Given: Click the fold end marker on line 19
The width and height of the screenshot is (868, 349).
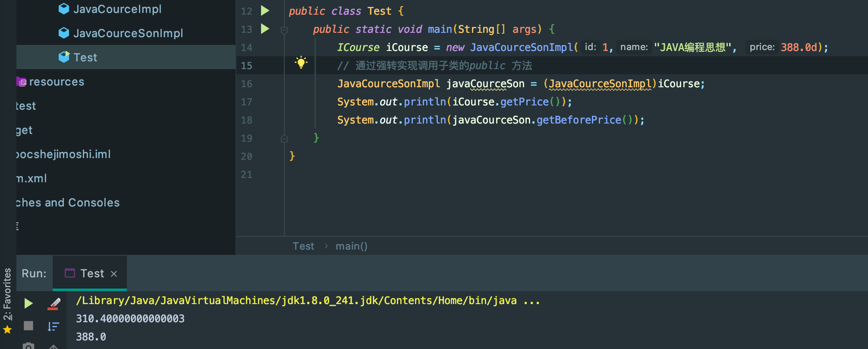Looking at the screenshot, I should [284, 138].
